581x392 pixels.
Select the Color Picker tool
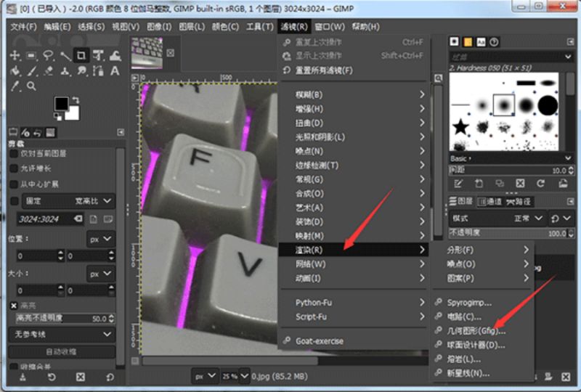point(15,86)
